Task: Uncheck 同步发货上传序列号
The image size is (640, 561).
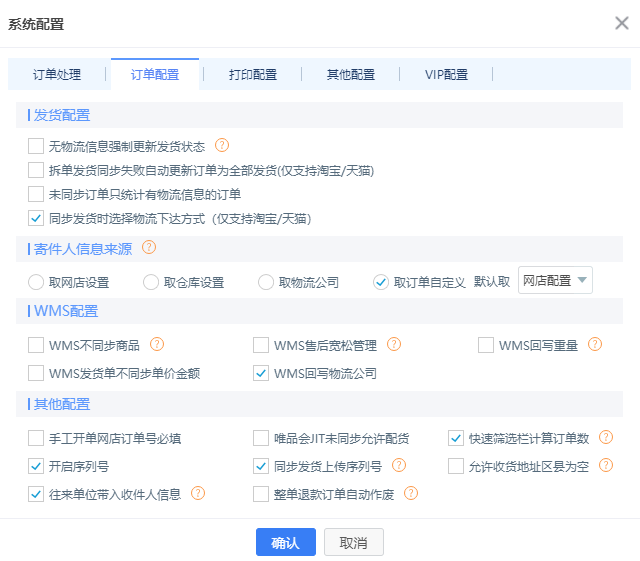Action: point(261,466)
